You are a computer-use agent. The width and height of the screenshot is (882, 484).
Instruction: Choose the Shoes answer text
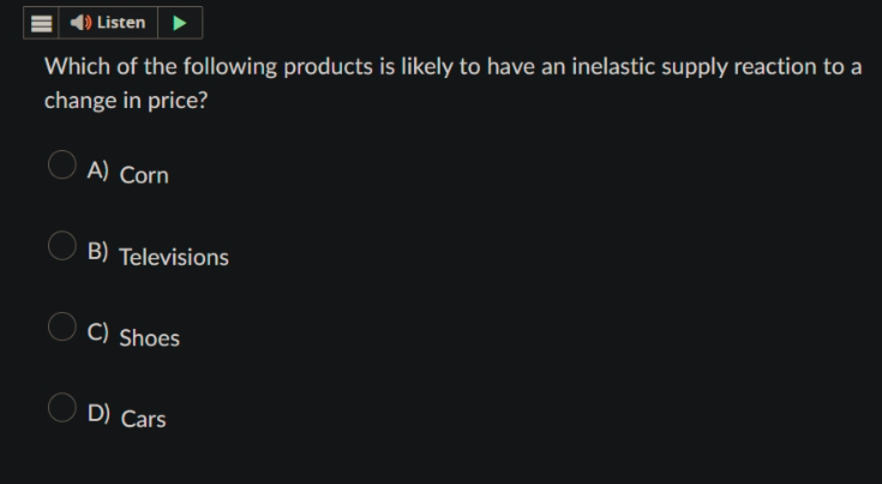(150, 338)
